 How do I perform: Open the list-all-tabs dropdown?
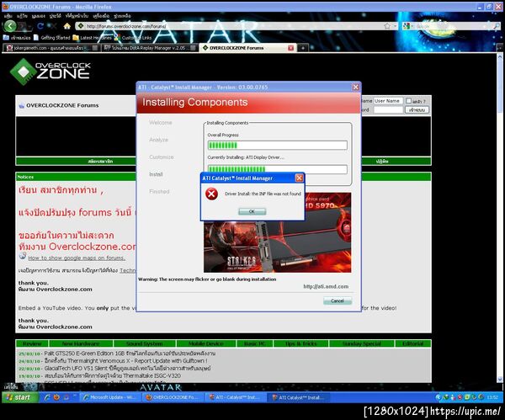499,48
